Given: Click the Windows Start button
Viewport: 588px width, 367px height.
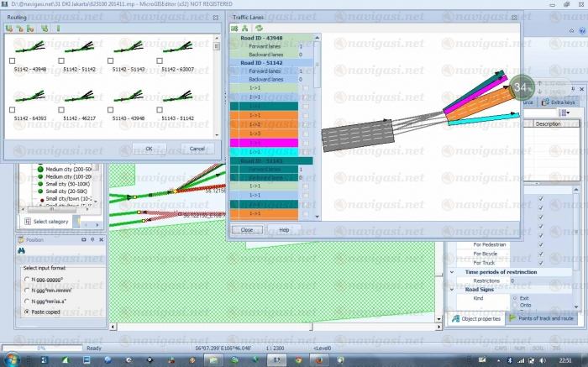Looking at the screenshot, I should click(x=10, y=359).
